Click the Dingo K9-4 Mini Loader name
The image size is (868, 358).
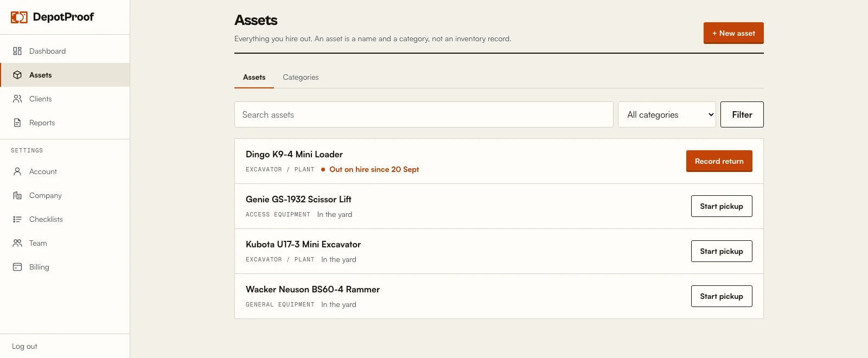[x=294, y=154]
